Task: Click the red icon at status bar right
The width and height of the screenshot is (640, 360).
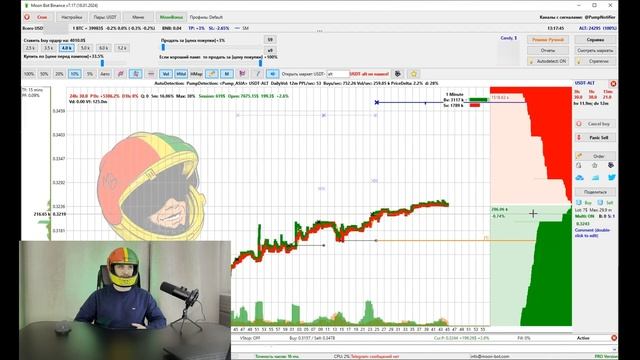Action: tap(613, 338)
